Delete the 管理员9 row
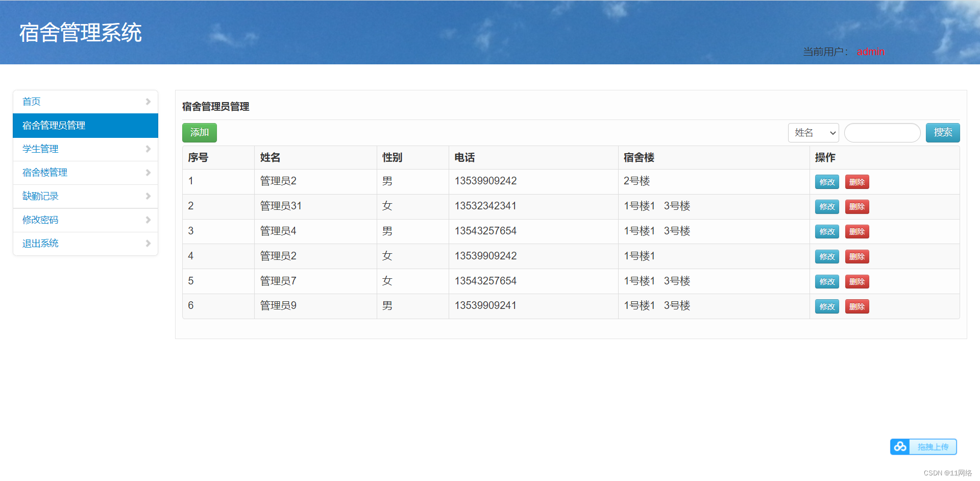 pyautogui.click(x=857, y=307)
